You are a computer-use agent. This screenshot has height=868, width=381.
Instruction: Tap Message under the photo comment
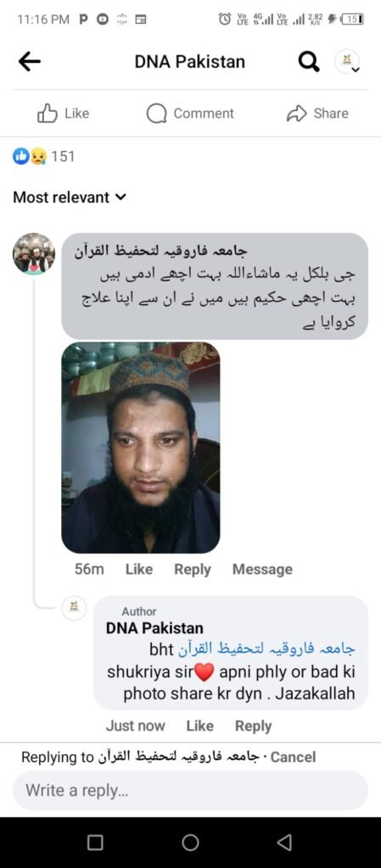point(262,569)
